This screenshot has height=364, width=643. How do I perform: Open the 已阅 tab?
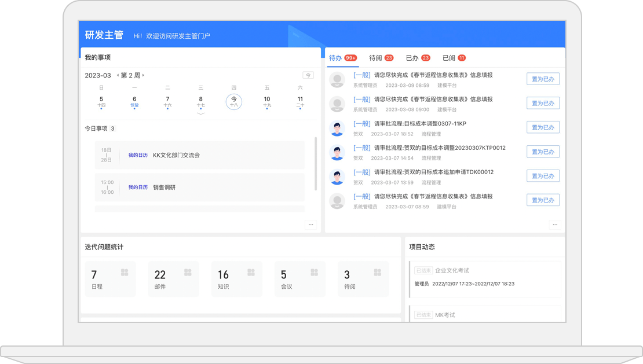point(454,58)
